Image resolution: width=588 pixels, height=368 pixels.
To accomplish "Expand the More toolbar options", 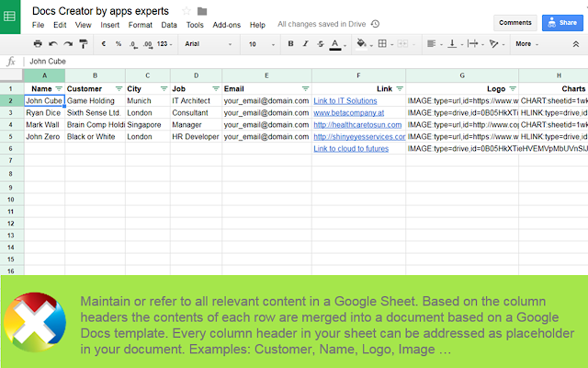I will point(526,44).
